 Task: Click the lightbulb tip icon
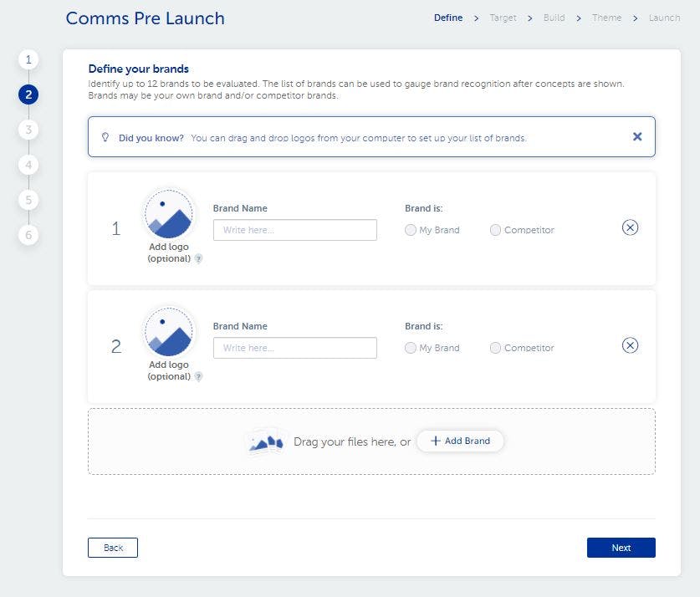pos(105,137)
